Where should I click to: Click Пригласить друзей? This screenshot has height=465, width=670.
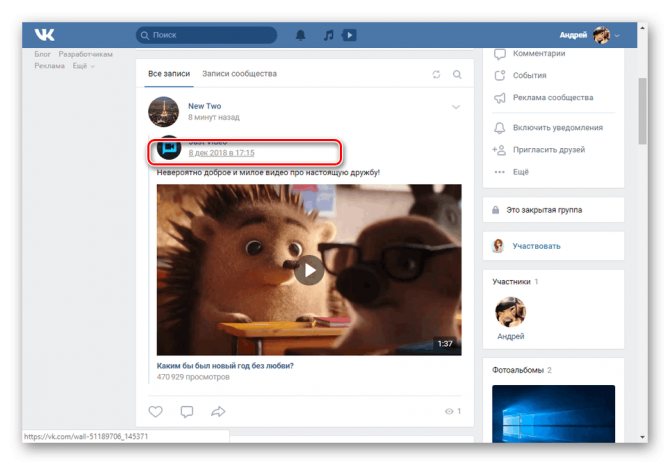[x=549, y=150]
